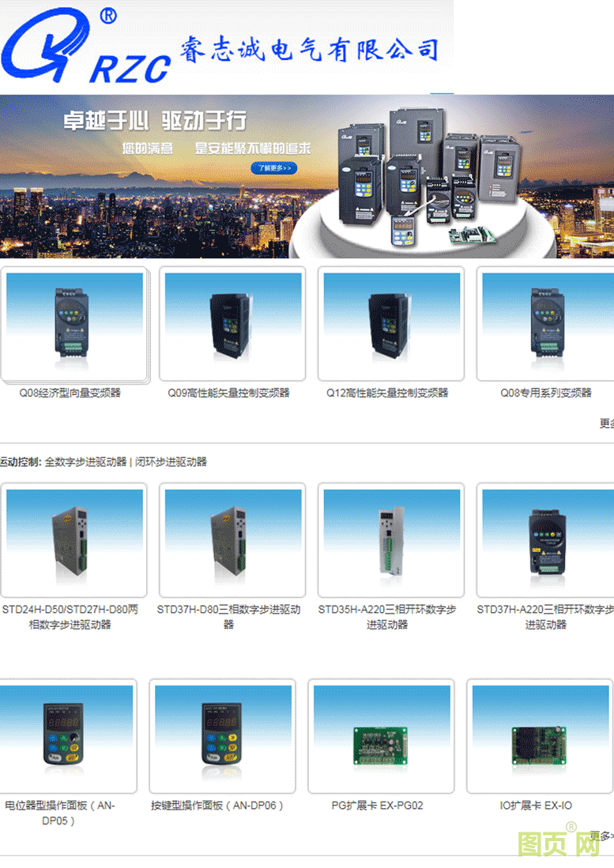Click the RZC company logo
Screen dimensions: 614x868
(87, 47)
